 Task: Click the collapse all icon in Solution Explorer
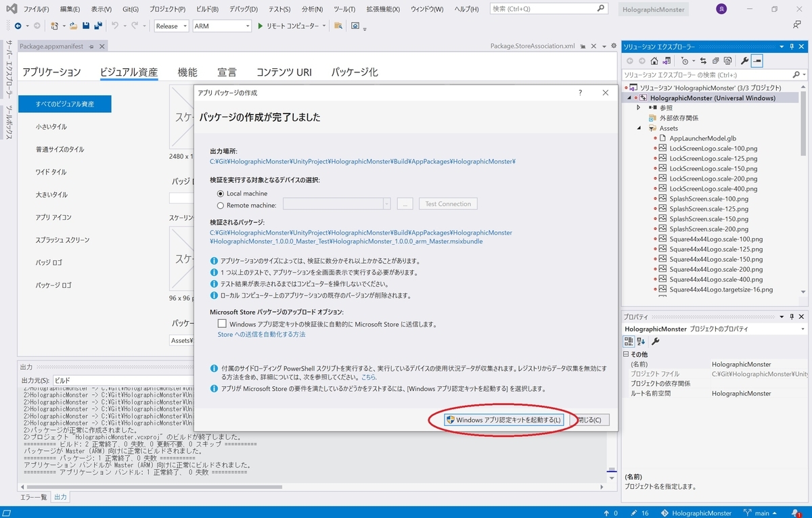point(715,61)
